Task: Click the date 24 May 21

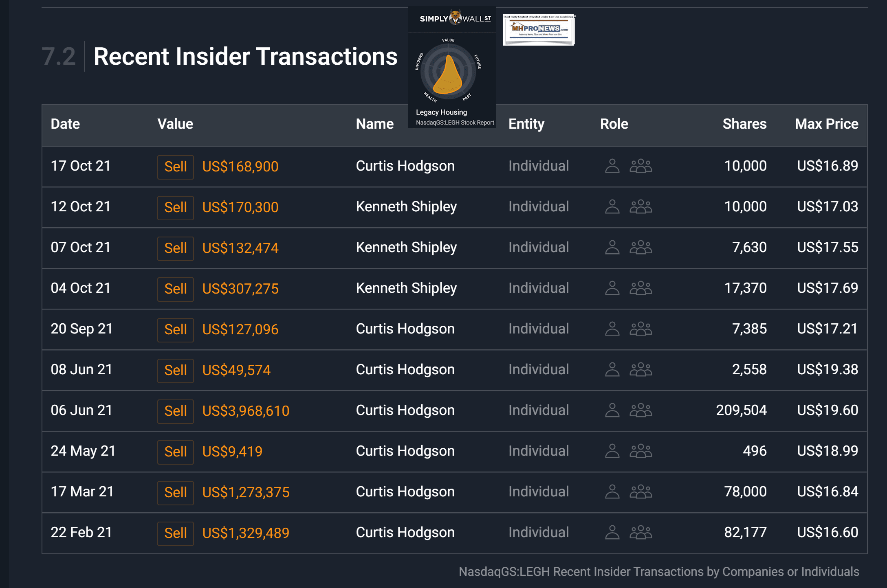Action: point(83,451)
